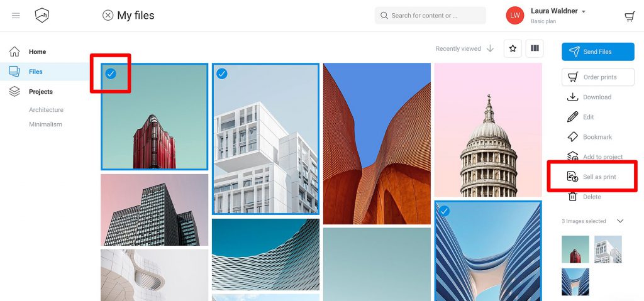Click the paper plane Send icon
Image resolution: width=644 pixels, height=301 pixels.
(574, 52)
